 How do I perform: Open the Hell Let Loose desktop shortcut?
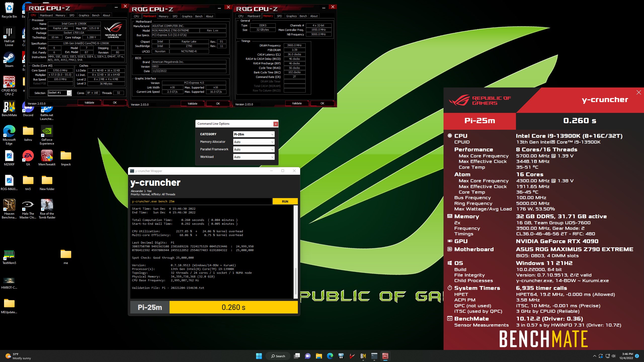click(x=9, y=36)
